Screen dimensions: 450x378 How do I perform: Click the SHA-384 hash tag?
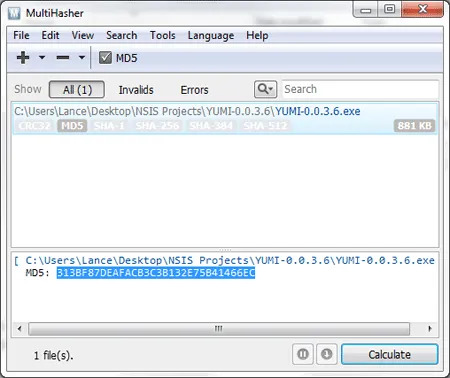click(211, 126)
